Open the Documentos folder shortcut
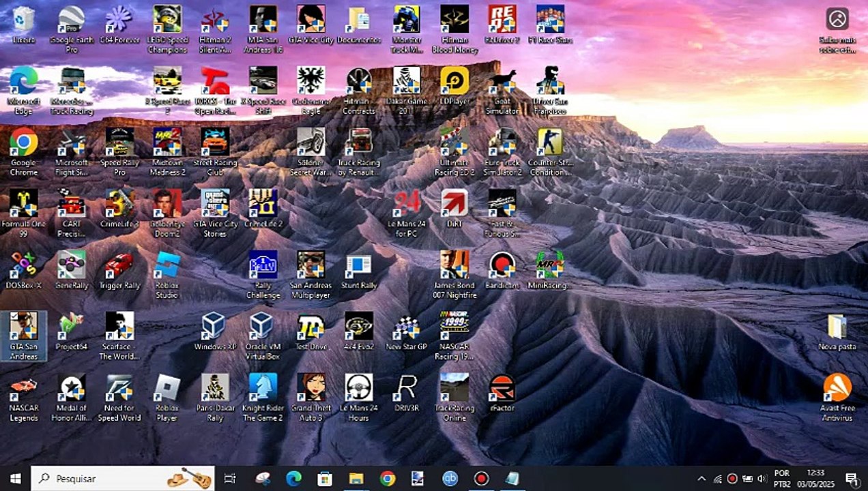The height and width of the screenshot is (491, 868). (358, 25)
